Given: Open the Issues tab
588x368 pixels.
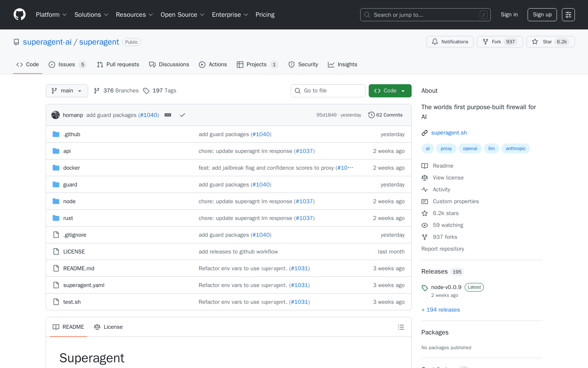Looking at the screenshot, I should click(x=67, y=65).
